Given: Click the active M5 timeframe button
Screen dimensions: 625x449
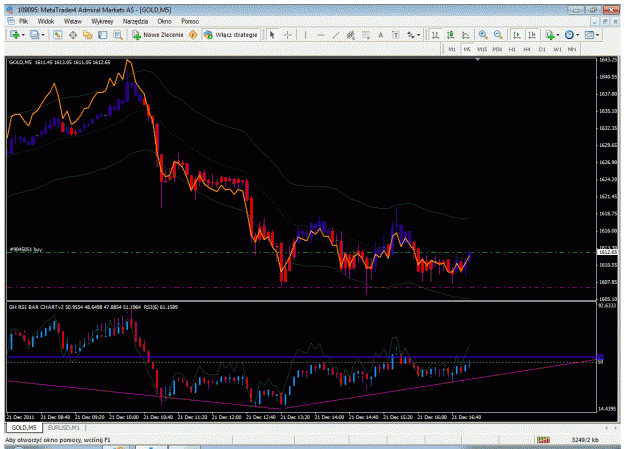Looking at the screenshot, I should [x=467, y=49].
